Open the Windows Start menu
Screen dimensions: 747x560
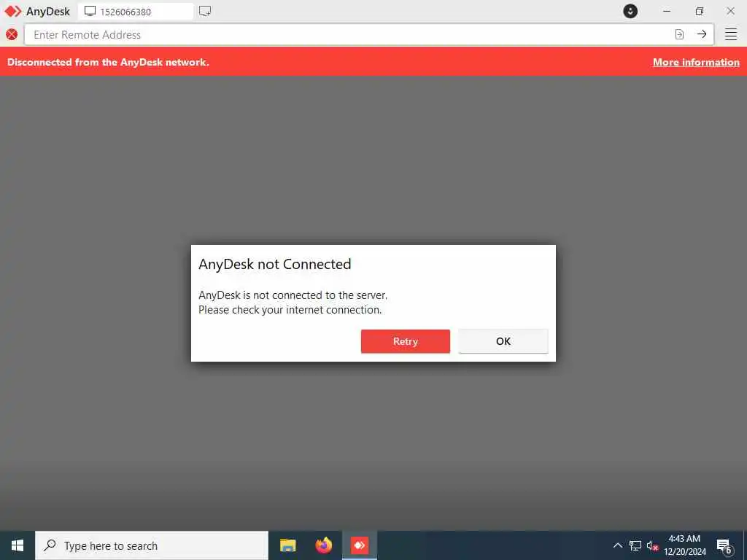(x=18, y=545)
